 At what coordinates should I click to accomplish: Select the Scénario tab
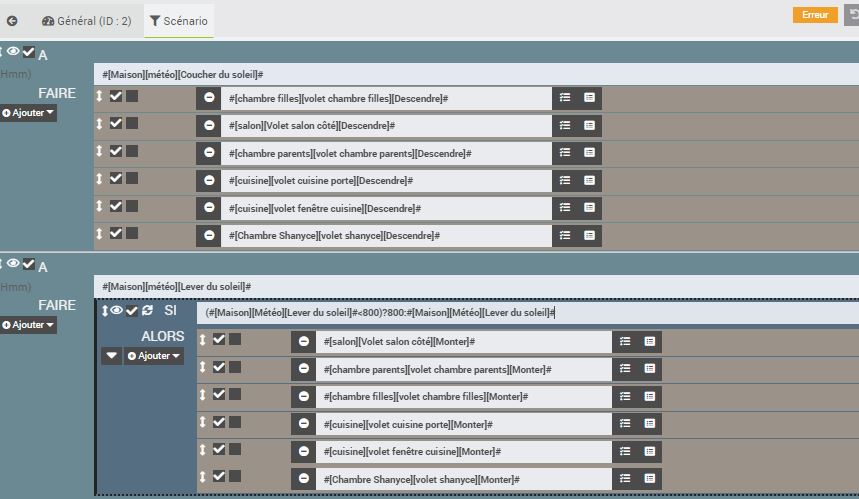click(179, 20)
